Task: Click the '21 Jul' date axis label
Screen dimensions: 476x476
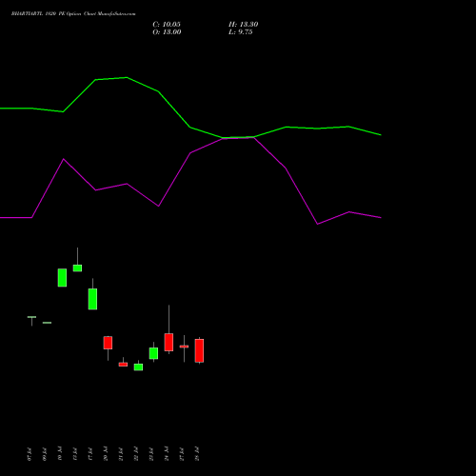Action: point(121,454)
